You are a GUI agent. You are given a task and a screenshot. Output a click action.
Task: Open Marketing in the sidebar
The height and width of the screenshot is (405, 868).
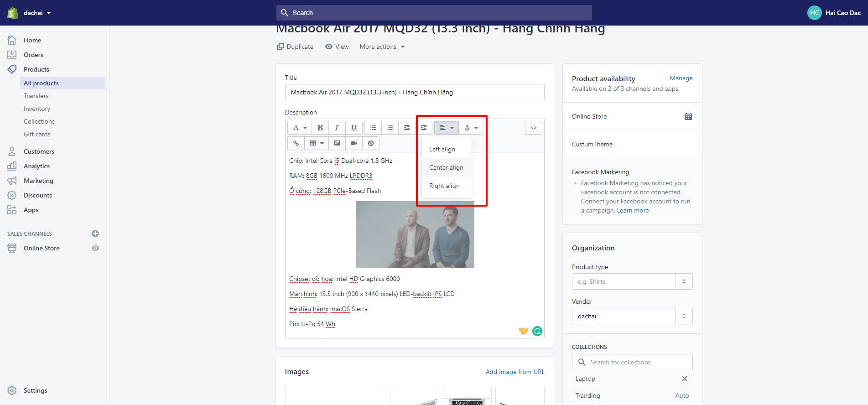(38, 181)
